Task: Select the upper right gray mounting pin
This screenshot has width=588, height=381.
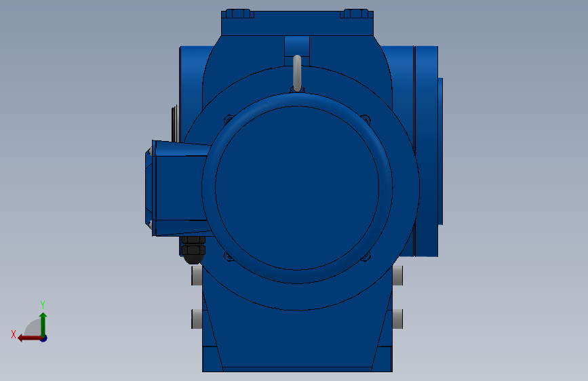Action: [397, 275]
